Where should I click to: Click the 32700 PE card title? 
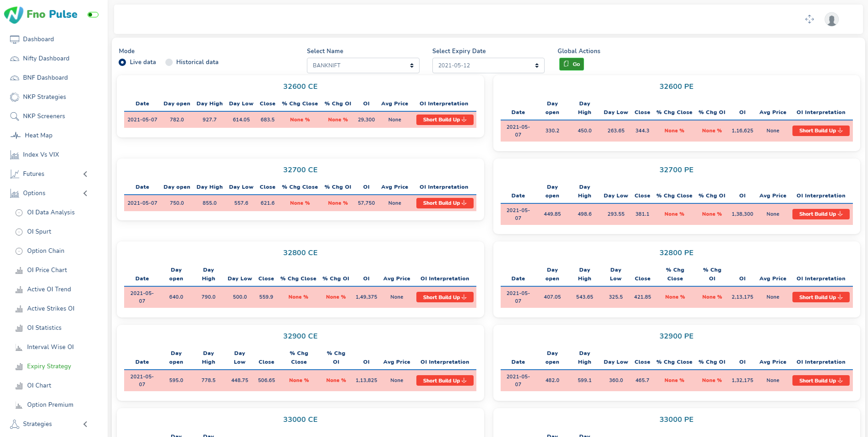[676, 170]
